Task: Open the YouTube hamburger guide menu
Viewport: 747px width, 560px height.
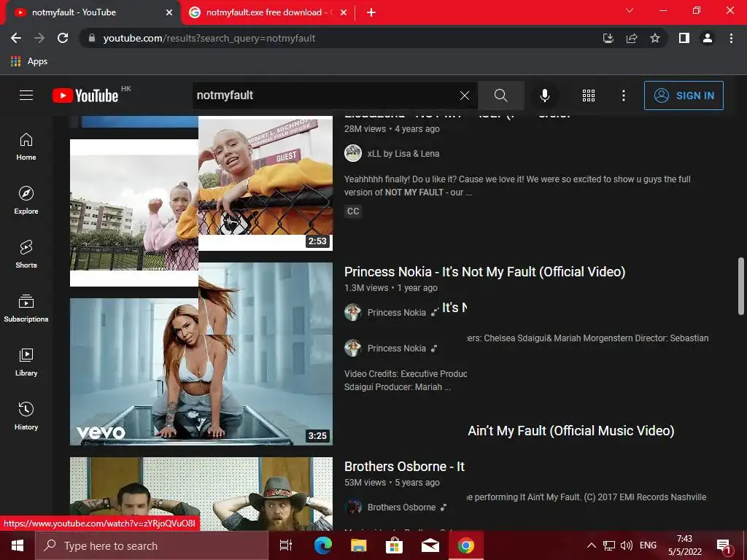Action: click(x=26, y=96)
